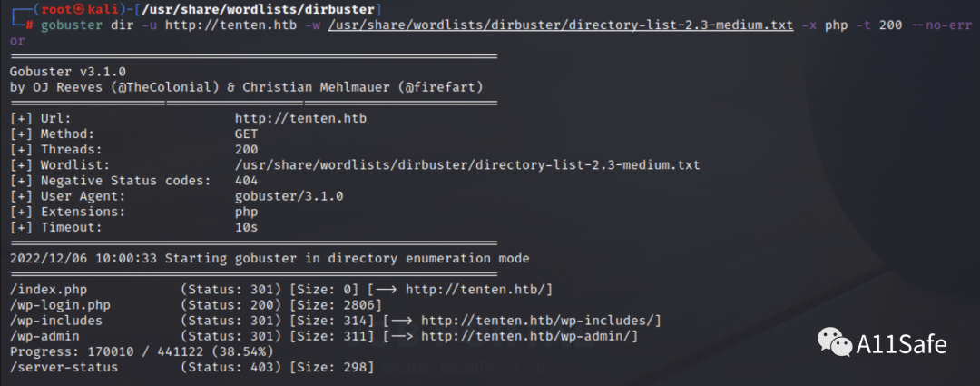Click the WeChat logo icon in watermark
Screen dimensions: 980x386
pyautogui.click(x=835, y=342)
